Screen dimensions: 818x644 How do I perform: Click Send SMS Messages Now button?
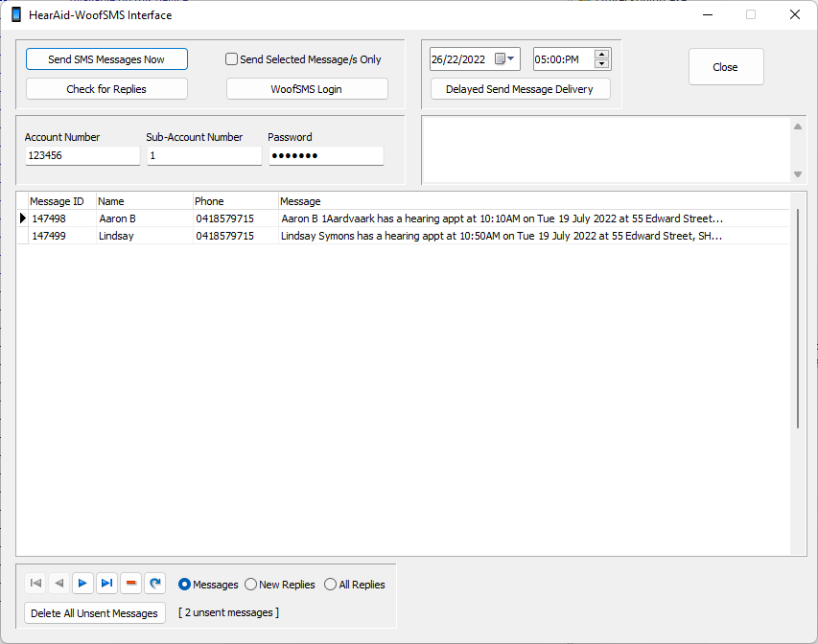coord(106,59)
